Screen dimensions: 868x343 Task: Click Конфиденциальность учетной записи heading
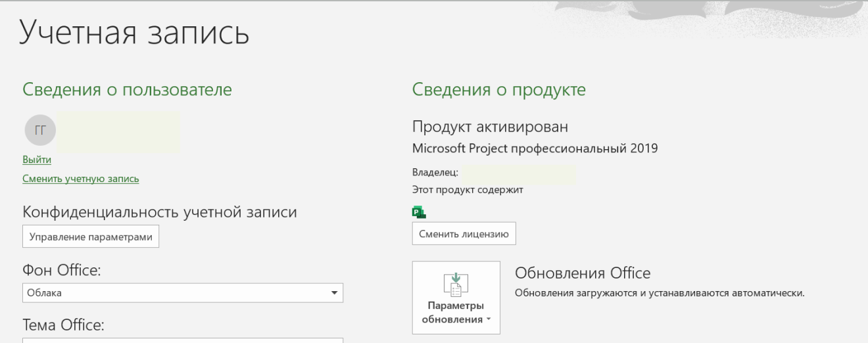pyautogui.click(x=160, y=212)
